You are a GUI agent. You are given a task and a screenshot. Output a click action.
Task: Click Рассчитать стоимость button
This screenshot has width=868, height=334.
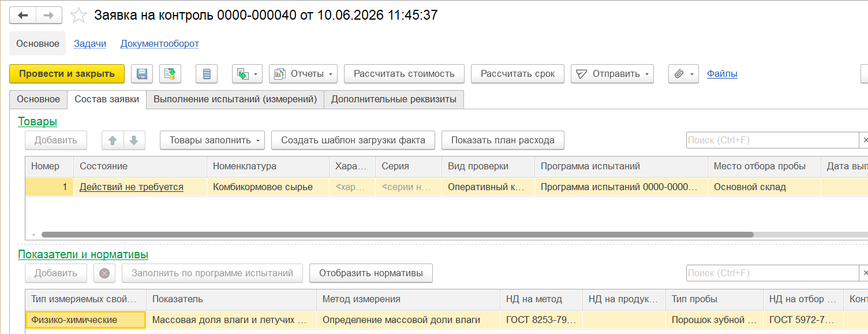[x=405, y=74]
